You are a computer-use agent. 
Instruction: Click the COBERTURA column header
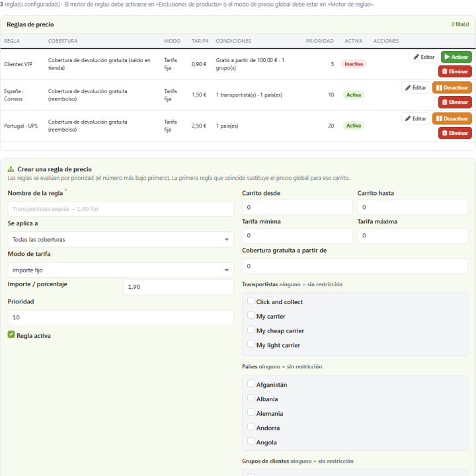click(x=63, y=41)
